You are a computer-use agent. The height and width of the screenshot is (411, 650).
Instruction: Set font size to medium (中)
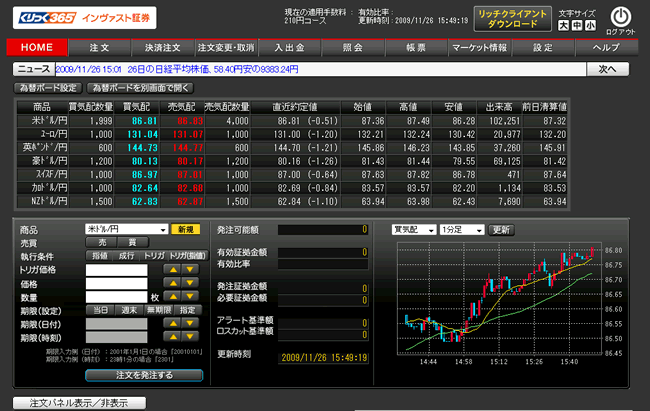577,26
